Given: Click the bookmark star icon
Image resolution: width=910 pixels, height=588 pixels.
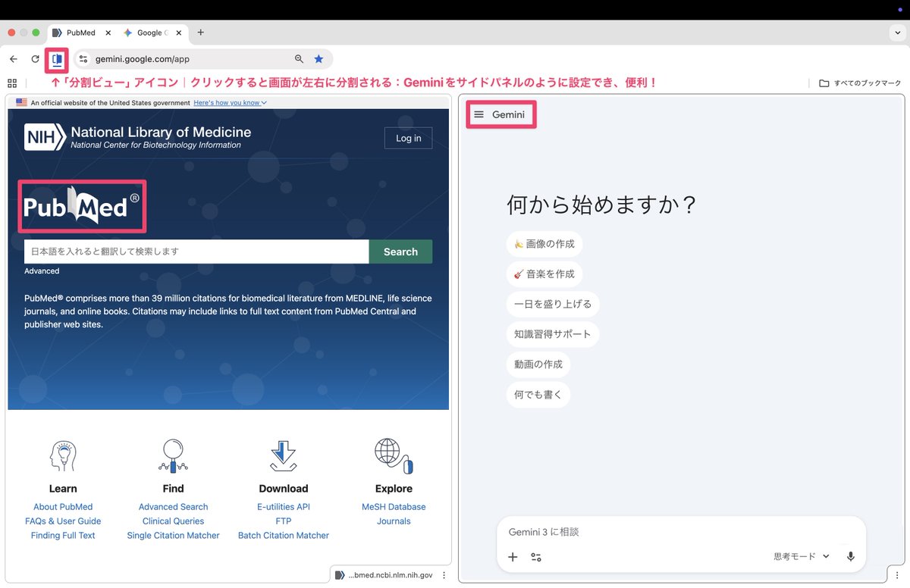Looking at the screenshot, I should click(x=319, y=59).
